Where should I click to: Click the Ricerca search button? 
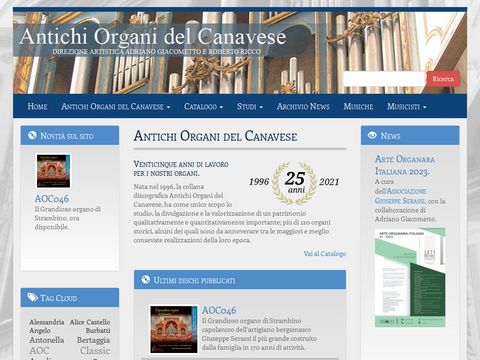click(443, 79)
